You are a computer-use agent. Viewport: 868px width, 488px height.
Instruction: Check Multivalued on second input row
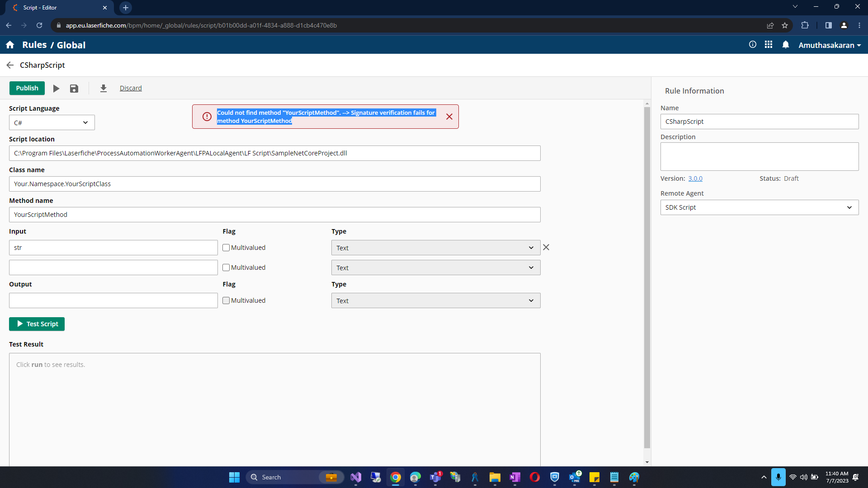click(x=226, y=267)
